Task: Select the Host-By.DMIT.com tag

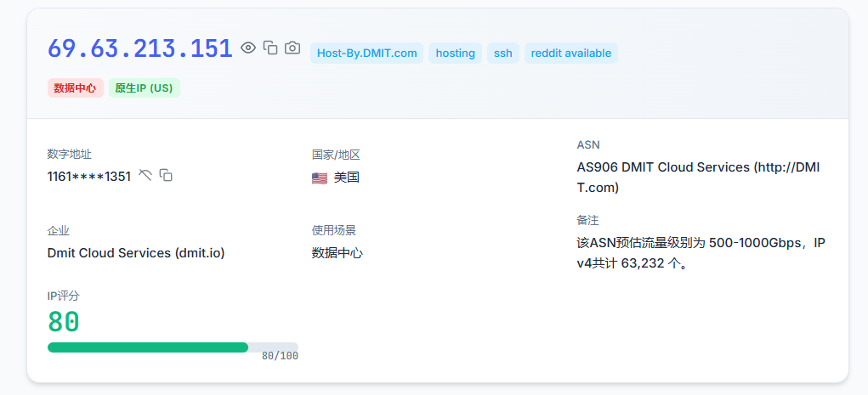Action: 366,54
